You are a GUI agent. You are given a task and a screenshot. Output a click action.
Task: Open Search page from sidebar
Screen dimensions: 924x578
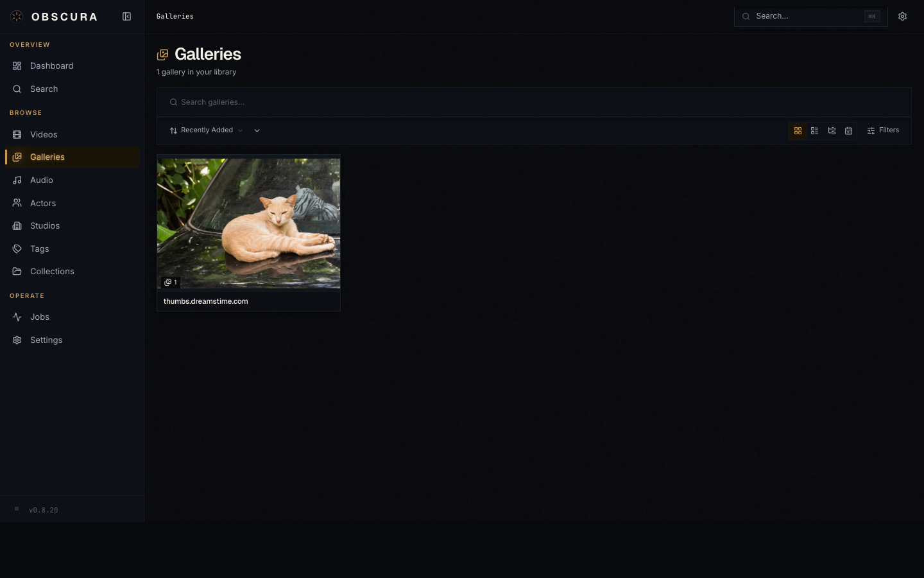point(72,89)
